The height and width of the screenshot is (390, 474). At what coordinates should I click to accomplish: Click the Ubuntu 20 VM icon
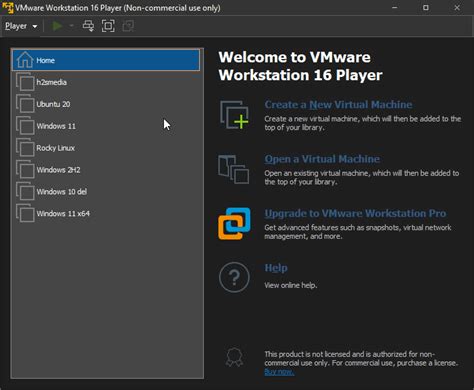(25, 104)
